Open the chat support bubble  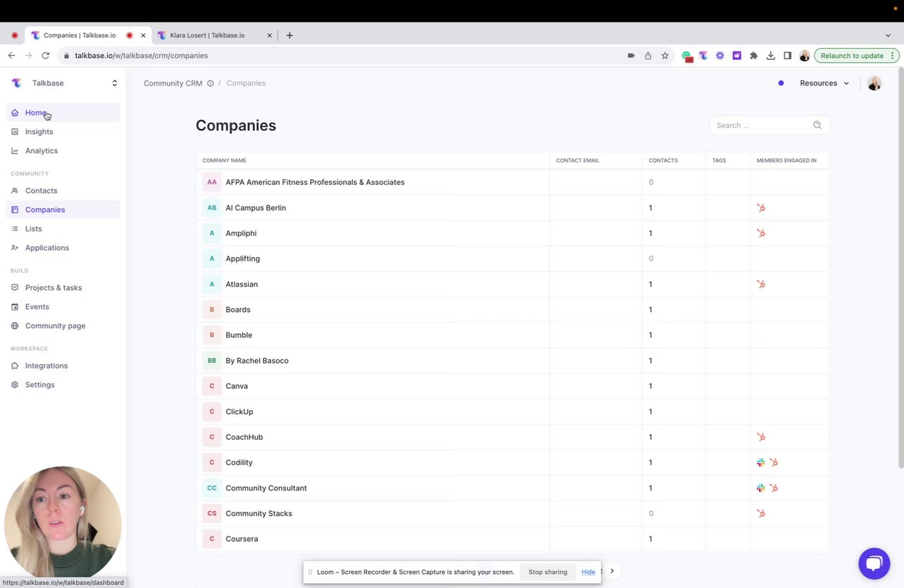[874, 563]
